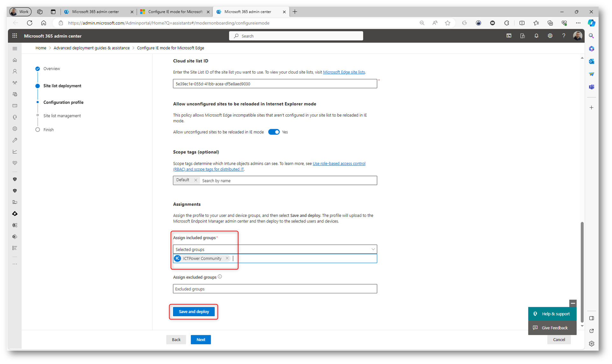
Task: Expand the hamburger navigation menu
Action: point(15,49)
